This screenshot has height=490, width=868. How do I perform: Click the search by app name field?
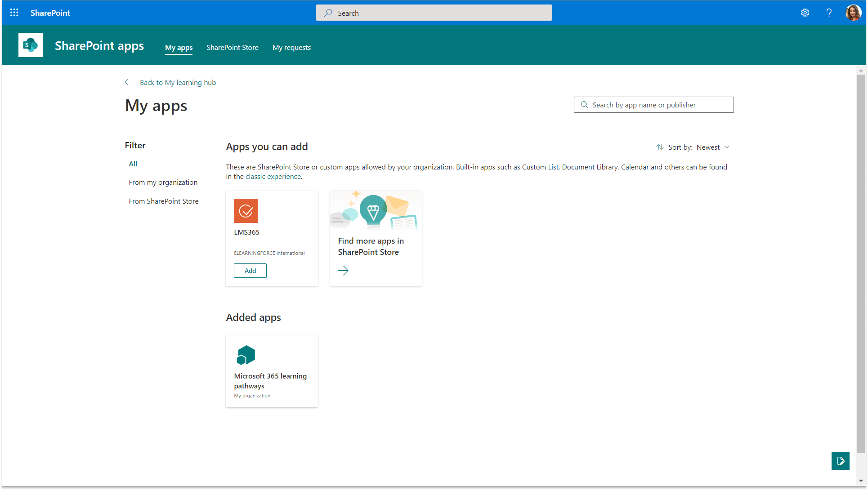pos(659,105)
